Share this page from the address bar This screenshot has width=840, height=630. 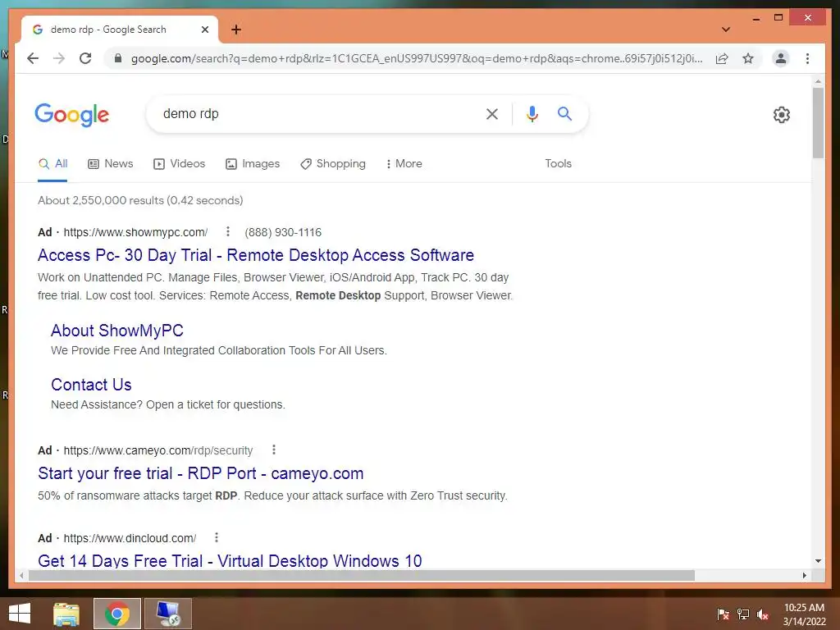(722, 58)
